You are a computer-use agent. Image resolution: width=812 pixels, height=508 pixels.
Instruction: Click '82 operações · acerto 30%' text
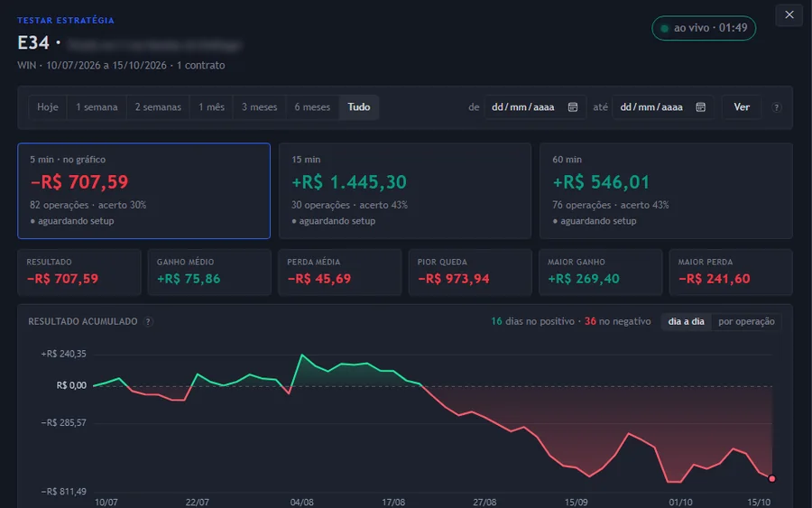(88, 205)
